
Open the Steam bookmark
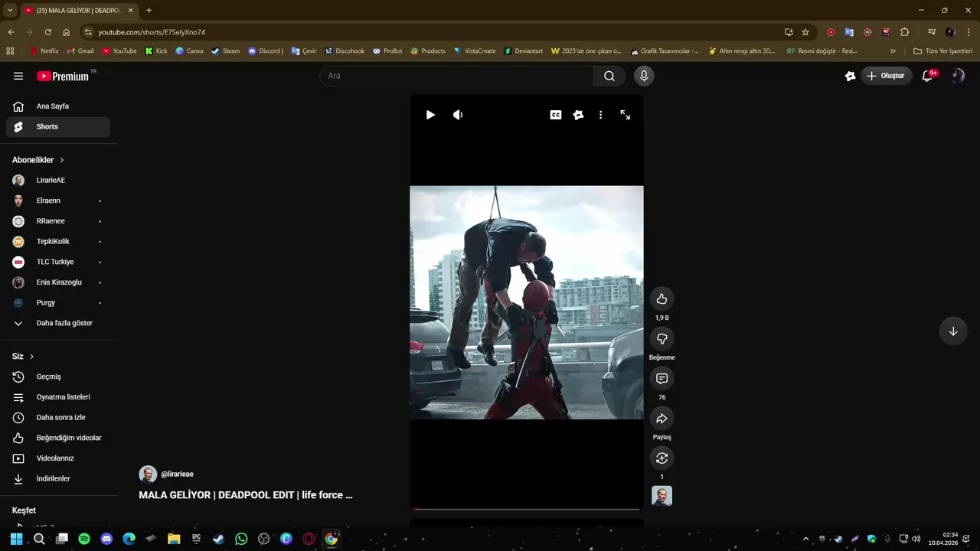pyautogui.click(x=226, y=51)
